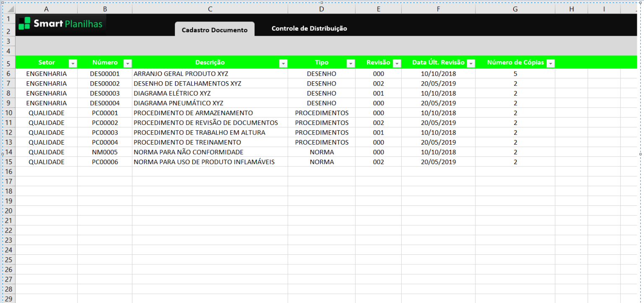Select PROCEDIMENTO DE TREINAMENTO description cell
This screenshot has width=644, height=303.
click(x=210, y=142)
